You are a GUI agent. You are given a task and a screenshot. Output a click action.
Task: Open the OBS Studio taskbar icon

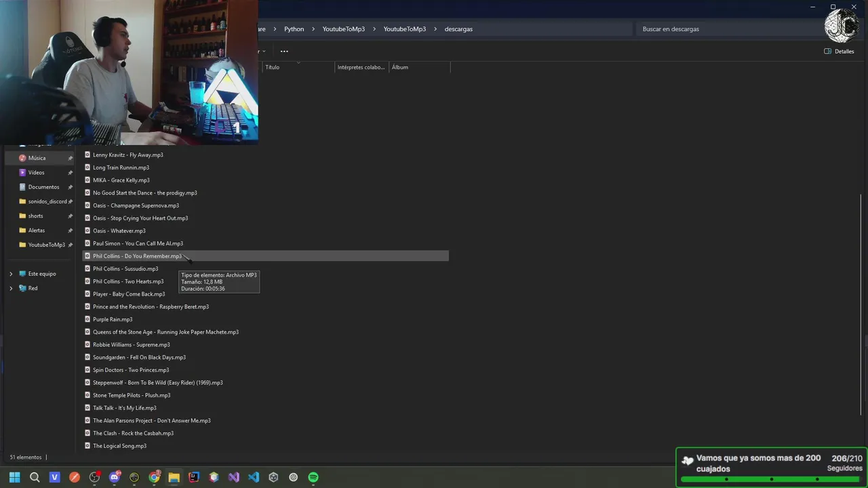(94, 477)
